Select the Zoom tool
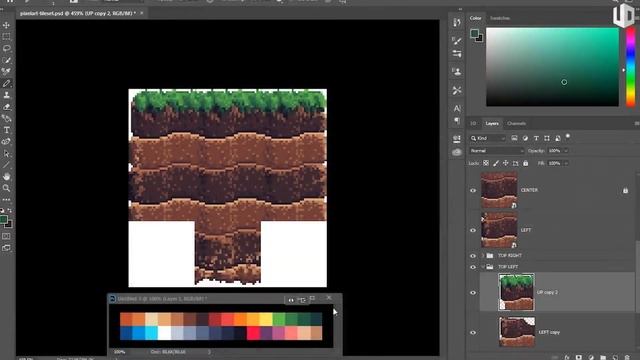Screen dimensions: 640x360 click(7, 188)
